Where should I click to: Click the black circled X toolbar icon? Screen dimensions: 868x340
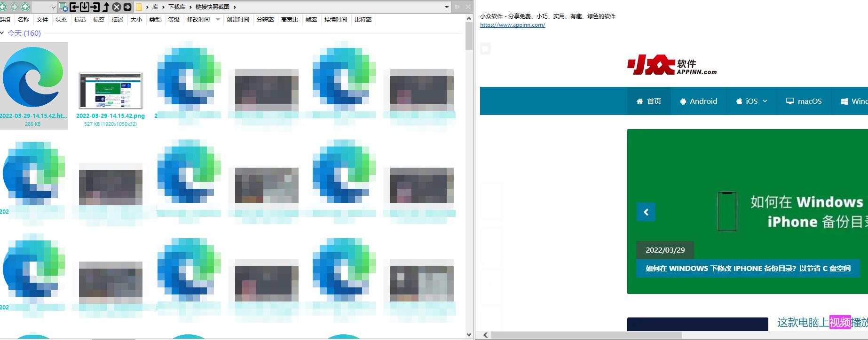click(x=117, y=7)
